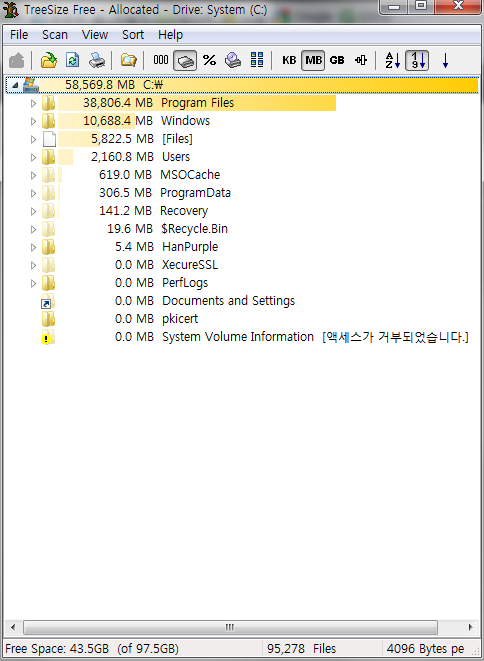The width and height of the screenshot is (484, 661).
Task: Select the XecureSSL row
Action: coord(242,265)
